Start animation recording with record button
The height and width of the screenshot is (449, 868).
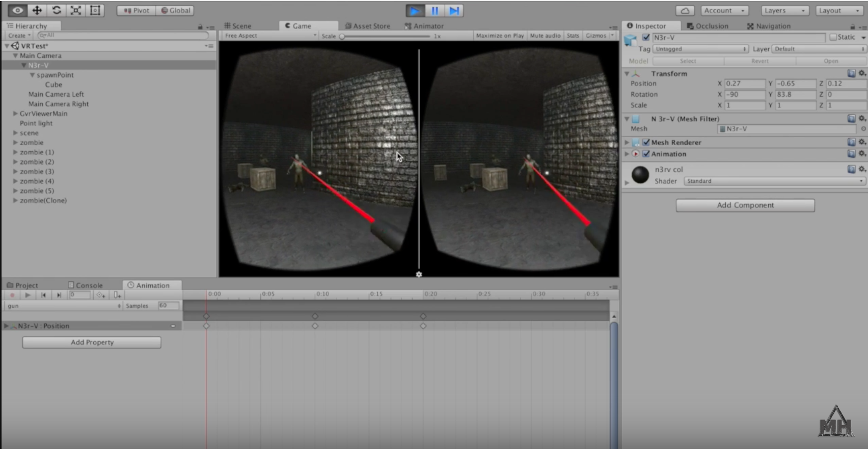[12, 295]
